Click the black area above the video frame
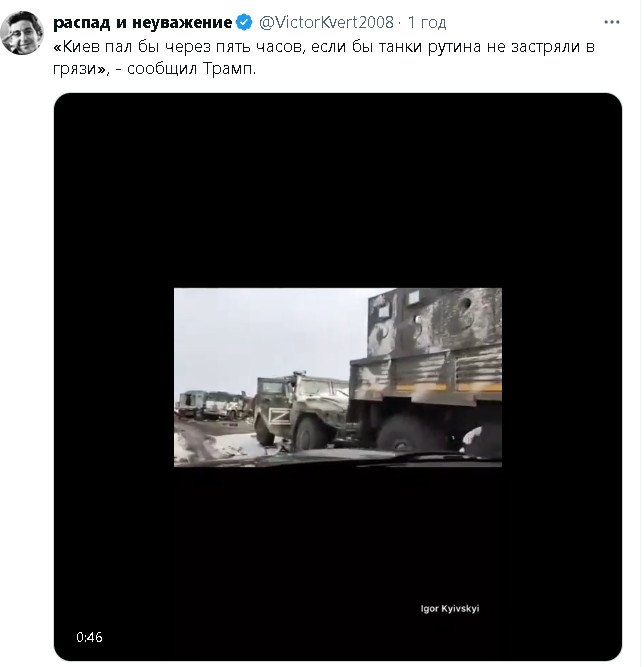644x667 pixels. [338, 190]
